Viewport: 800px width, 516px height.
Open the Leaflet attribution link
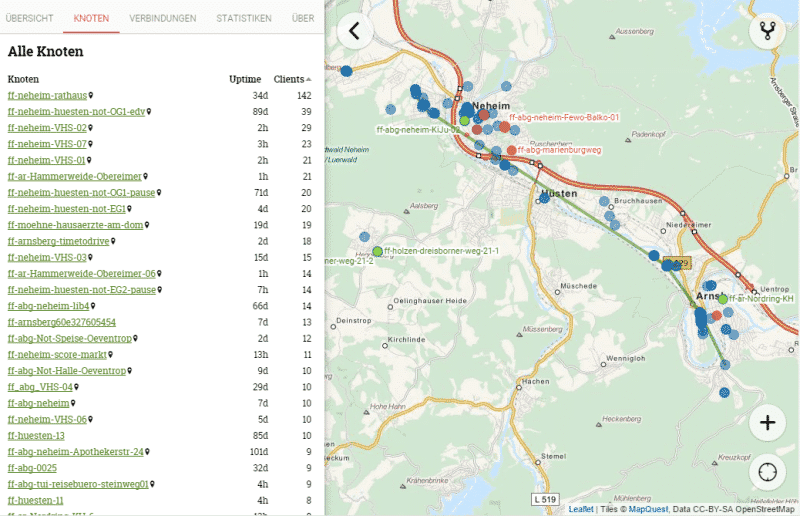[x=581, y=509]
